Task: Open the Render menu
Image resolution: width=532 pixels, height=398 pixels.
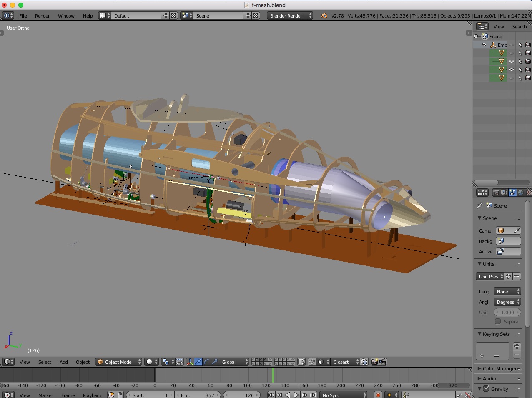Action: 42,15
